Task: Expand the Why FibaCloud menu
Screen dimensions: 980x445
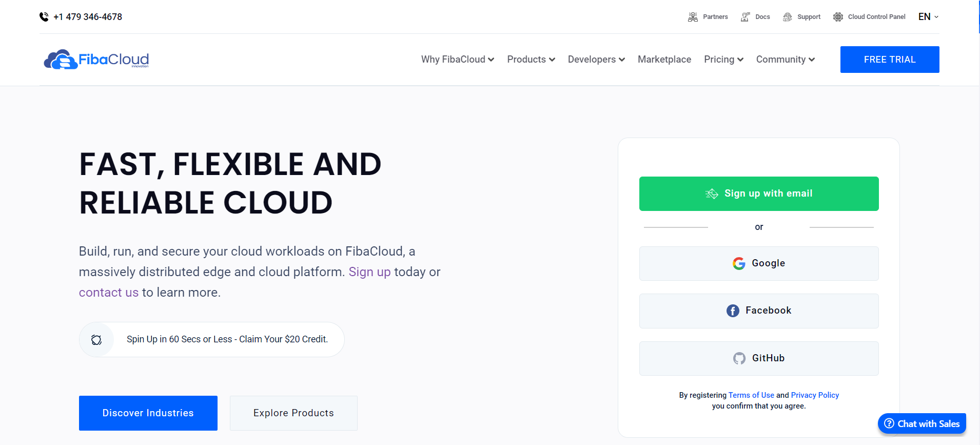Action: tap(457, 60)
